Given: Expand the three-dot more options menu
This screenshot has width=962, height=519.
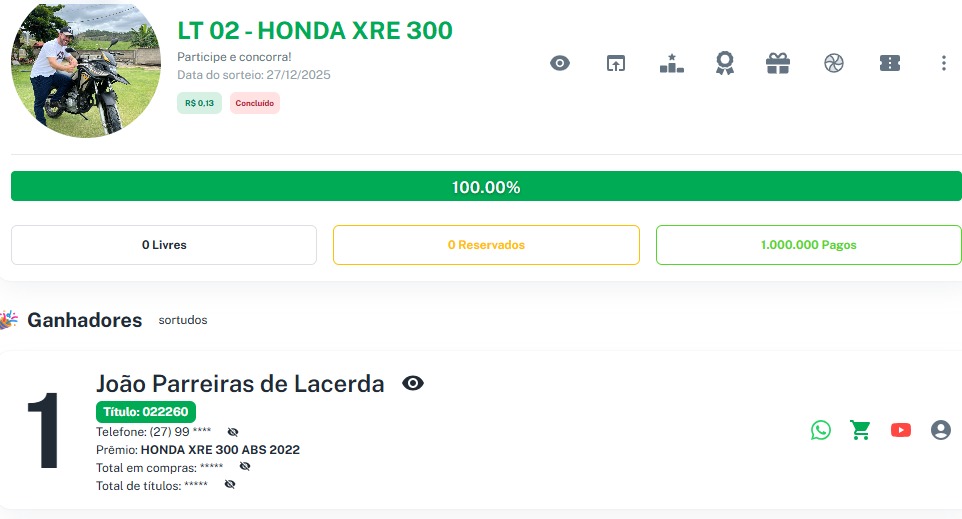Looking at the screenshot, I should click(943, 63).
